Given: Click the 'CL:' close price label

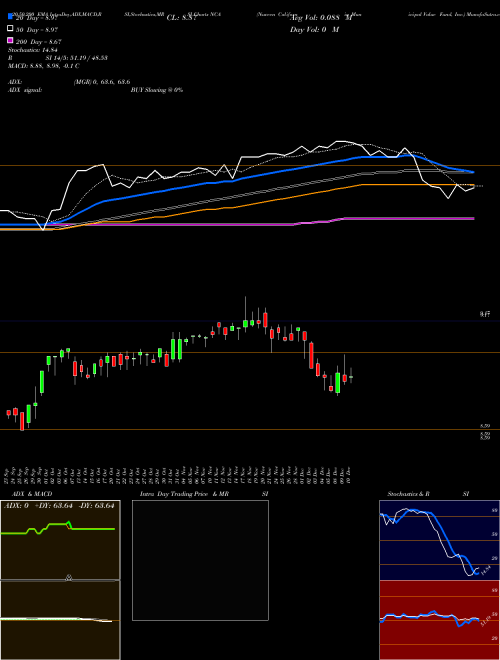Looking at the screenshot, I should 182,18.
